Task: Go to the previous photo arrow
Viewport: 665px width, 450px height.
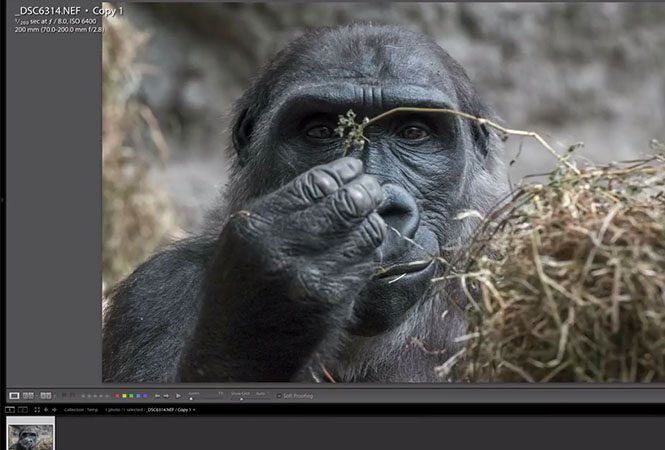Action: click(157, 396)
